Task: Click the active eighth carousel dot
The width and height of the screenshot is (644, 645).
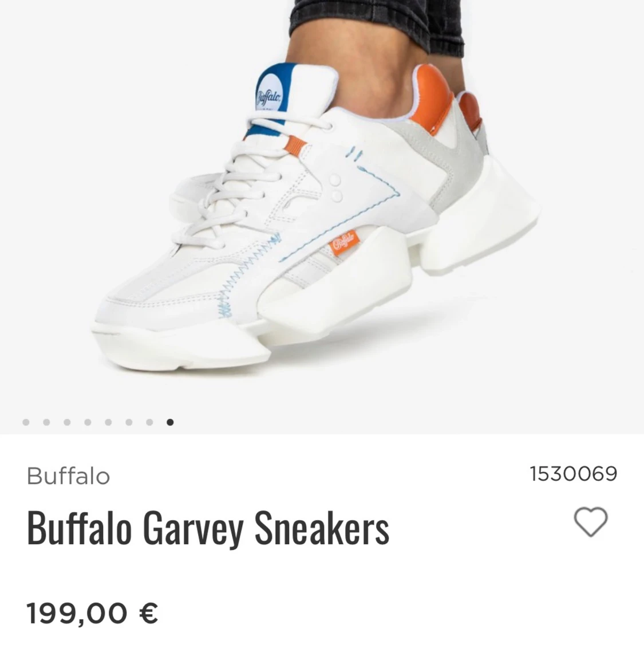Action: (x=170, y=422)
